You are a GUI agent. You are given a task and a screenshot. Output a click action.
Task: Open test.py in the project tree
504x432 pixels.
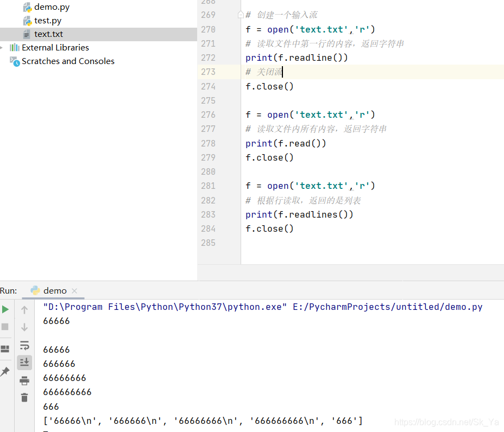tap(48, 21)
